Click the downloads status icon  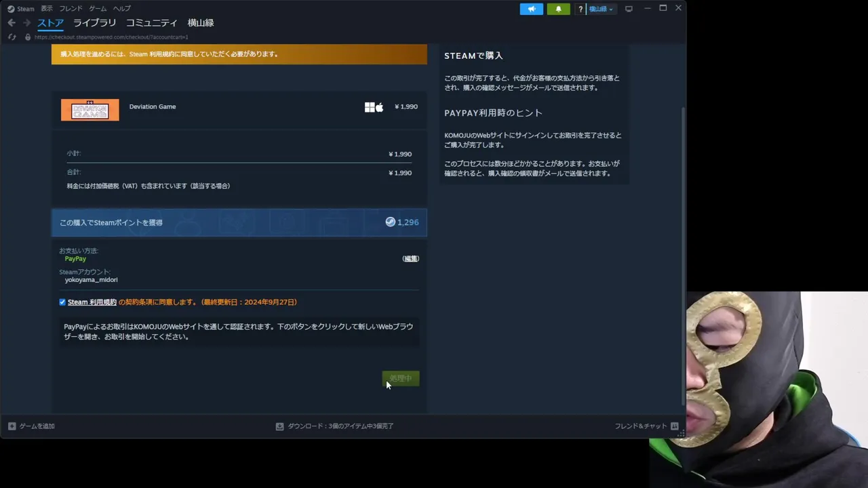279,426
